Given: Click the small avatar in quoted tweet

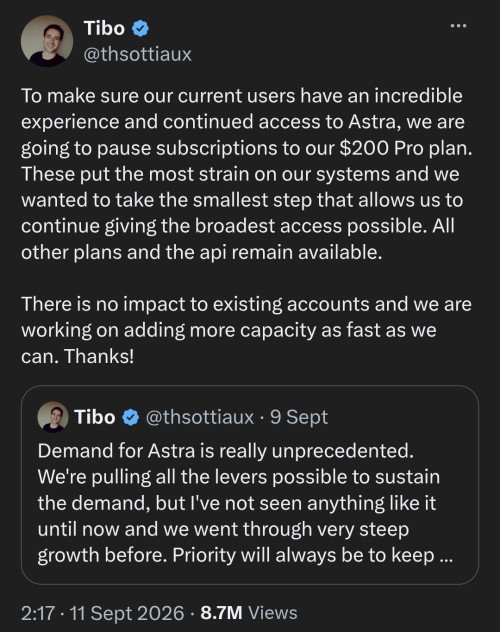Looking at the screenshot, I should [x=53, y=417].
